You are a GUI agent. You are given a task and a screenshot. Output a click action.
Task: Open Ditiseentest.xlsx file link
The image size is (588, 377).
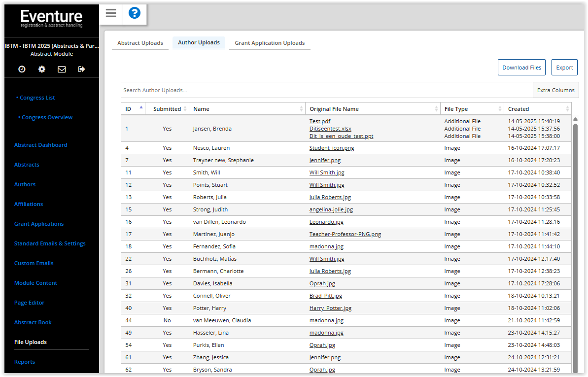(x=330, y=129)
